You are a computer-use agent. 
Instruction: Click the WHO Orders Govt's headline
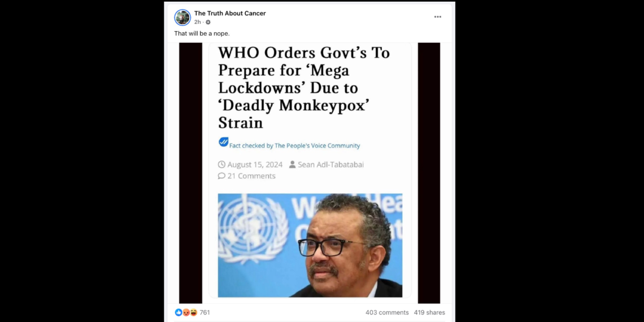304,88
